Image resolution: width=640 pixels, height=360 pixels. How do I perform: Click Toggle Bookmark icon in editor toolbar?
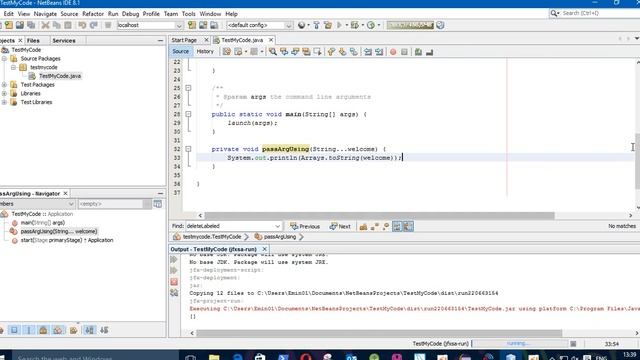354,52
